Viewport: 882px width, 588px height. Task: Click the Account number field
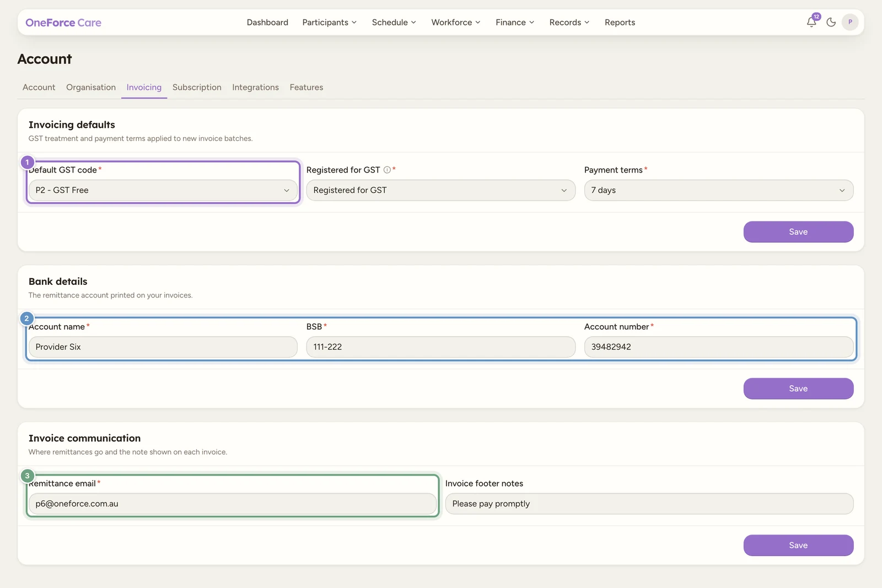[x=719, y=347]
